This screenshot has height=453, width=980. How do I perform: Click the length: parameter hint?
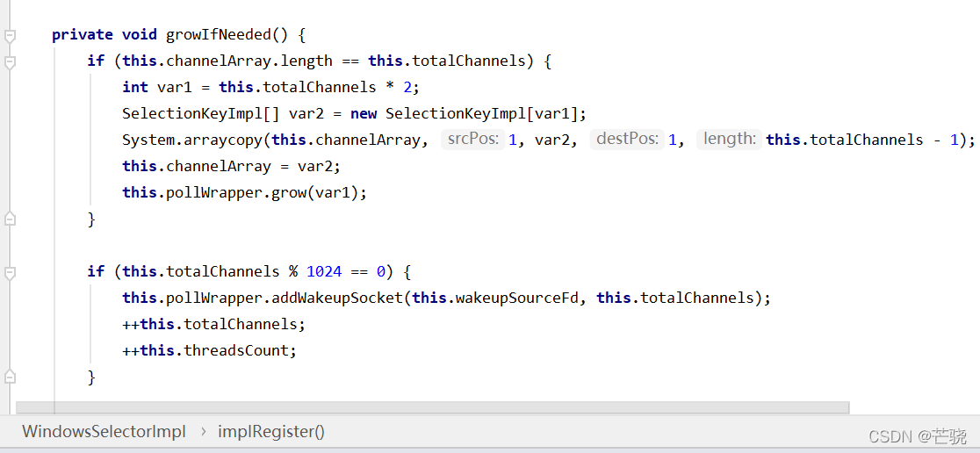click(730, 140)
